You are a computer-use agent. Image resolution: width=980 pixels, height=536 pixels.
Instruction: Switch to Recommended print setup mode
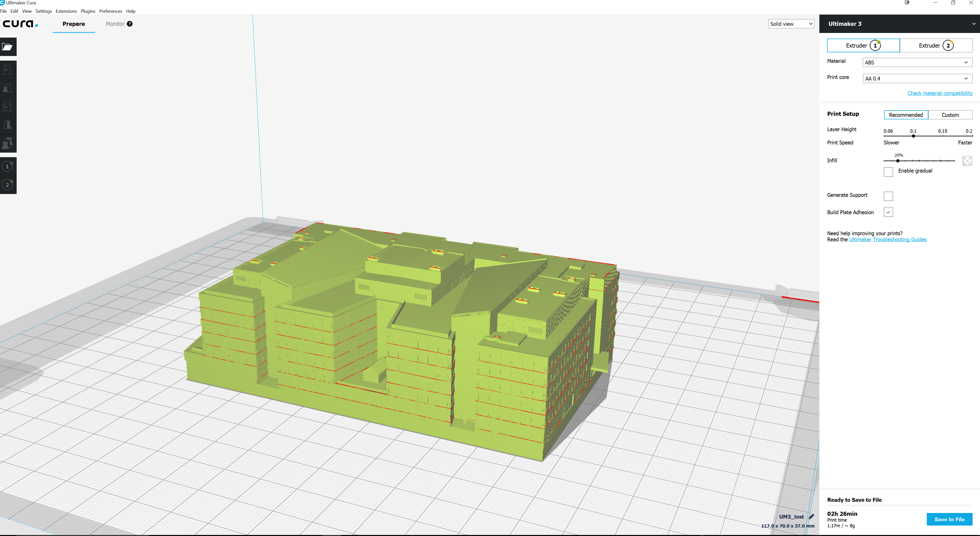click(x=906, y=115)
